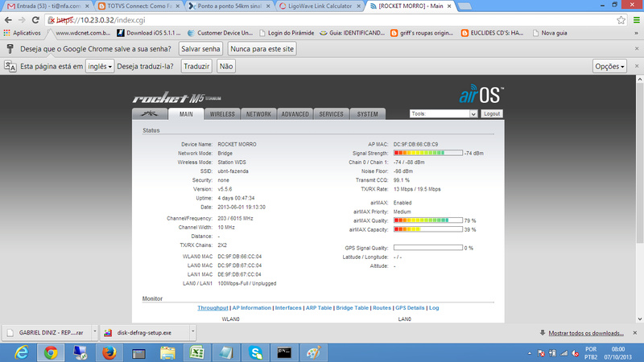Open Excel from the taskbar
Image resolution: width=644 pixels, height=362 pixels.
(196, 352)
